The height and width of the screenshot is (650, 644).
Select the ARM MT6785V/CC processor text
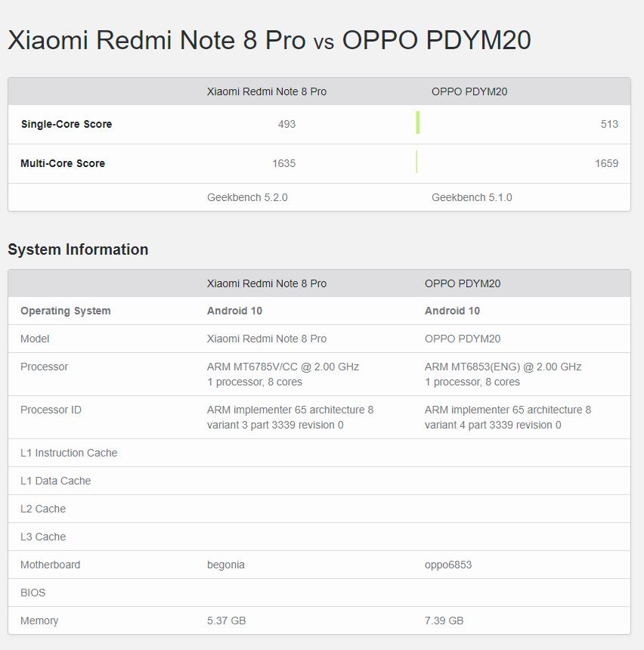[x=283, y=367]
